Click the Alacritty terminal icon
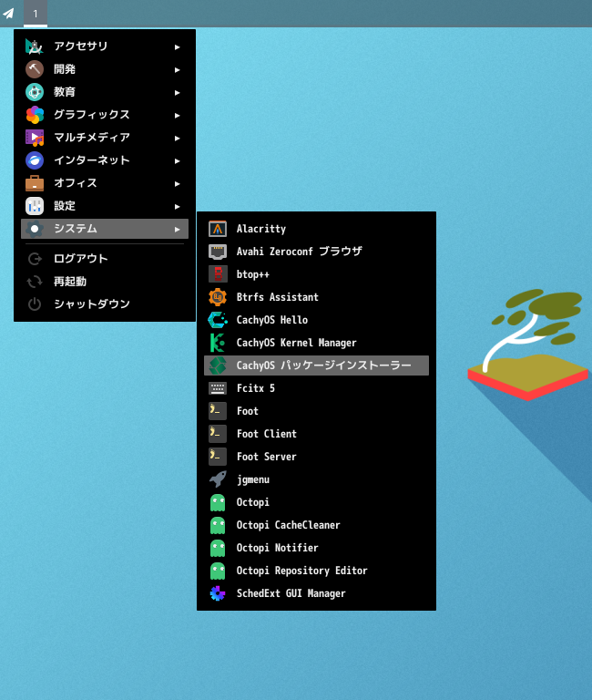592x700 pixels. click(x=218, y=229)
